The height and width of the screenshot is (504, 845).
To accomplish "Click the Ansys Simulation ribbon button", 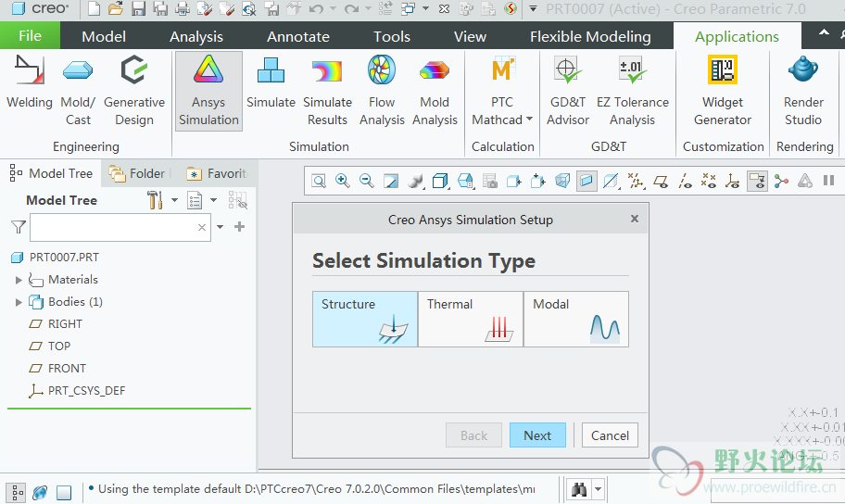I will pyautogui.click(x=208, y=91).
